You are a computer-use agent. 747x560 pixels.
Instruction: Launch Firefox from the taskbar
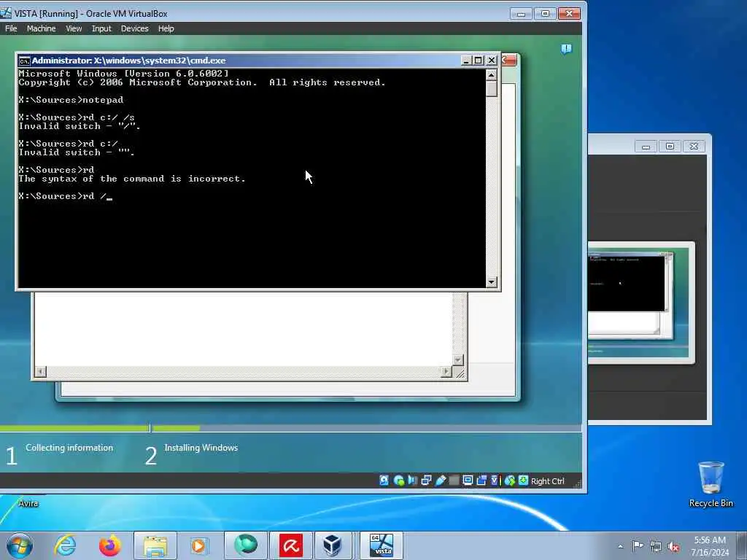click(109, 545)
